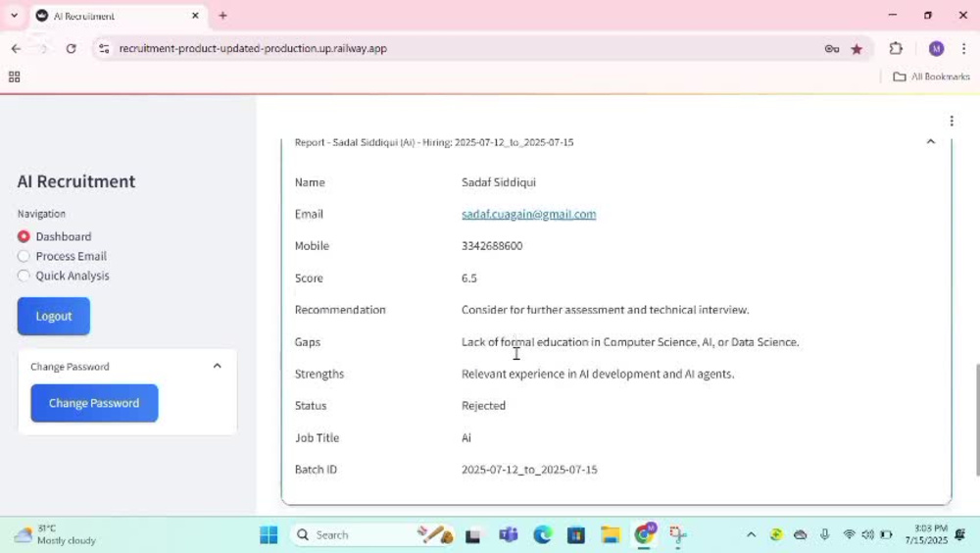Open Microsoft Edge from the taskbar
Viewport: 980px width, 553px height.
tap(543, 534)
